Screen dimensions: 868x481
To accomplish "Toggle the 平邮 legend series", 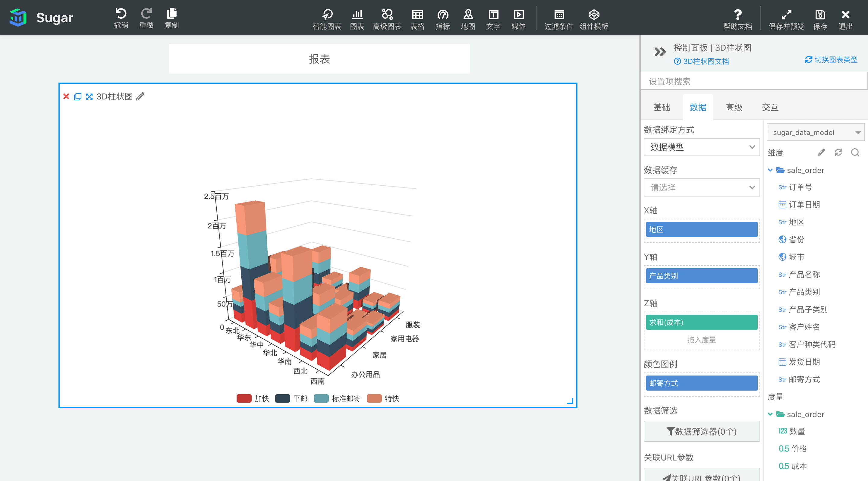I will coord(291,398).
